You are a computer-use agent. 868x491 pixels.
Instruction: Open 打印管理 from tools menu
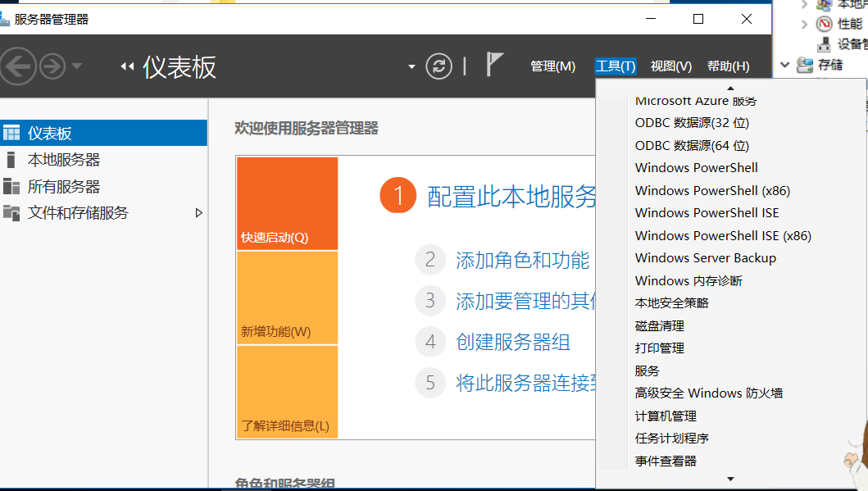(659, 348)
